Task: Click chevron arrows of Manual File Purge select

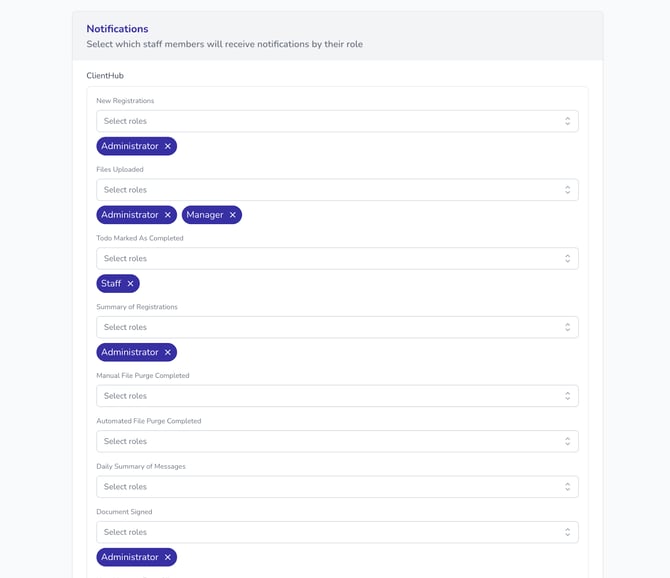Action: [567, 396]
